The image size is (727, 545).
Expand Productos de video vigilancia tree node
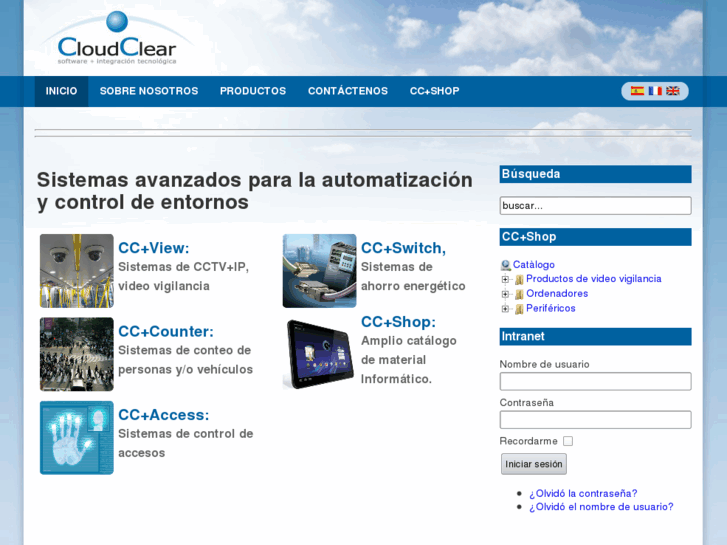pos(505,279)
